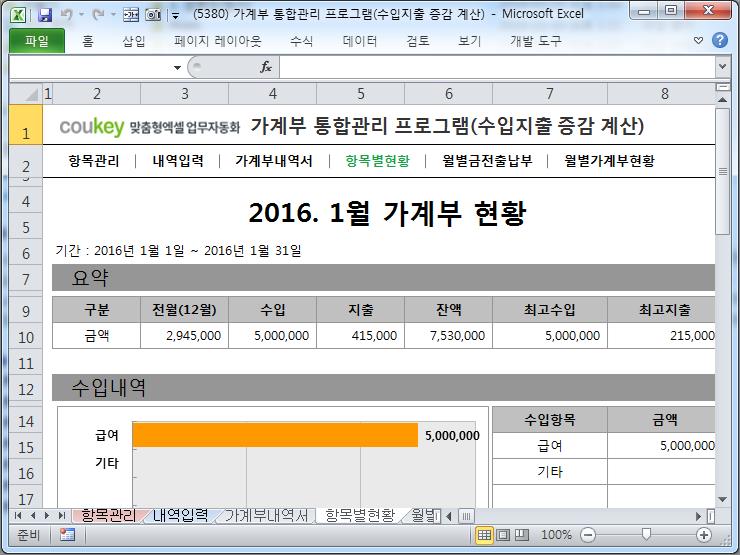
Task: Click the orange 급여 bar in chart
Action: click(x=275, y=435)
